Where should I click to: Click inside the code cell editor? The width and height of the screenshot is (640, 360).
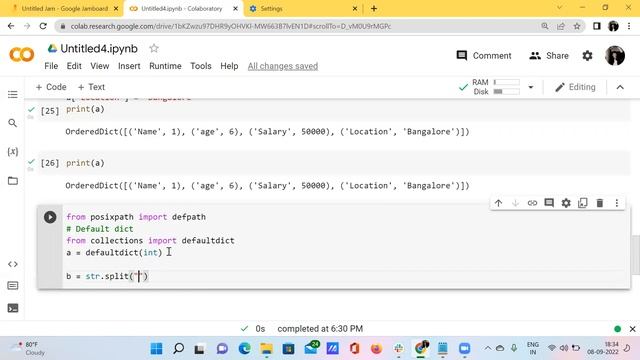click(346, 247)
